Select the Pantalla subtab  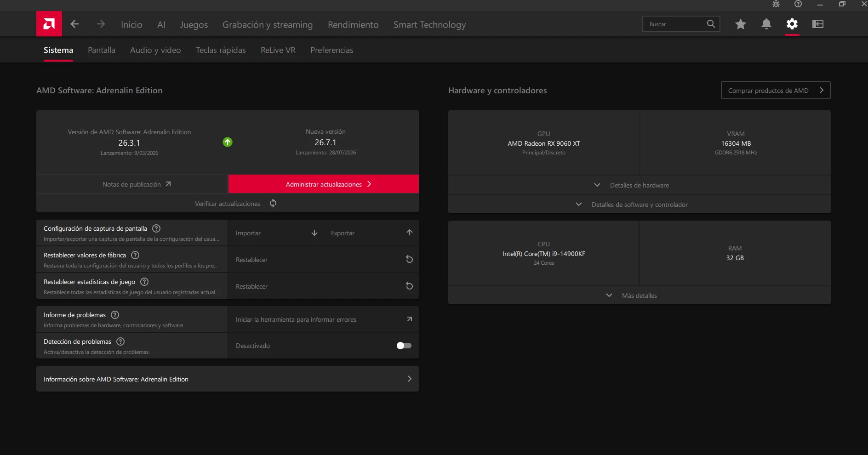coord(102,50)
